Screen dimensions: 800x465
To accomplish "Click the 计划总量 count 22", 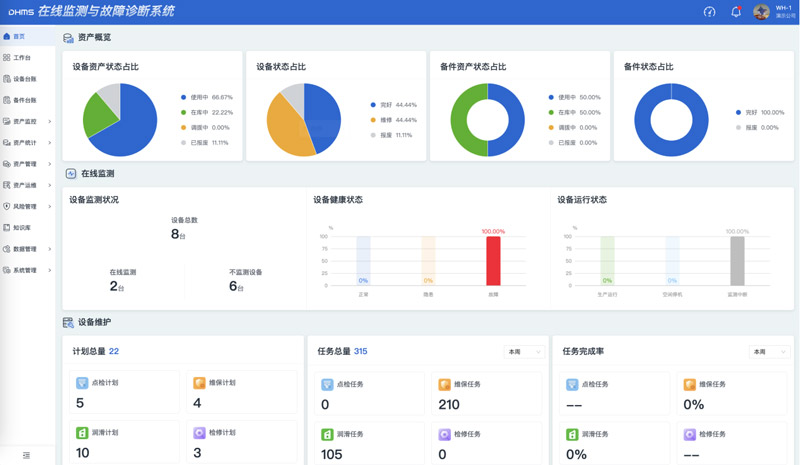I will pos(114,352).
